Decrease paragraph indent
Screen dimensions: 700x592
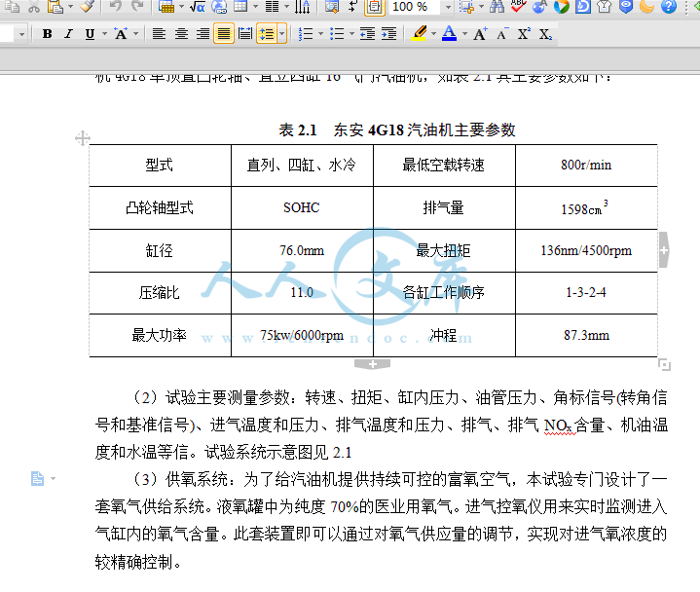pos(368,34)
